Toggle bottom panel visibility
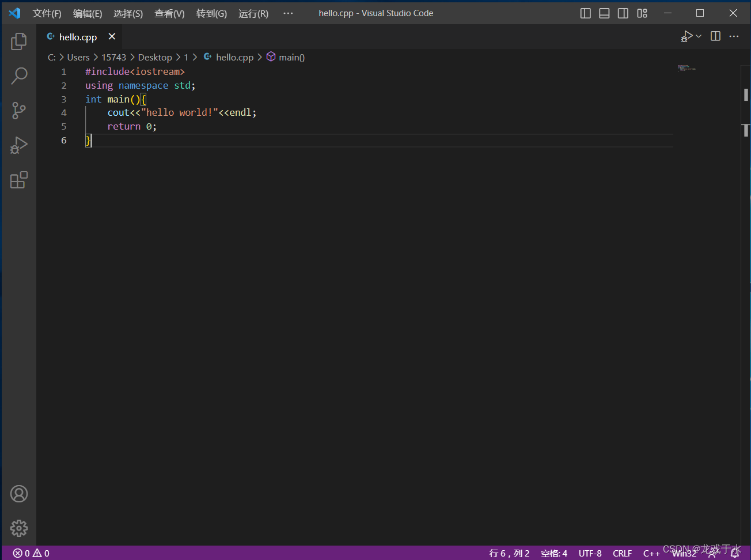This screenshot has height=560, width=751. [604, 13]
